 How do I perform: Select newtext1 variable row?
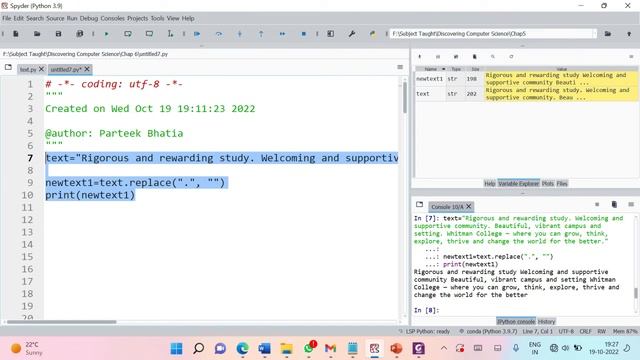(527, 79)
